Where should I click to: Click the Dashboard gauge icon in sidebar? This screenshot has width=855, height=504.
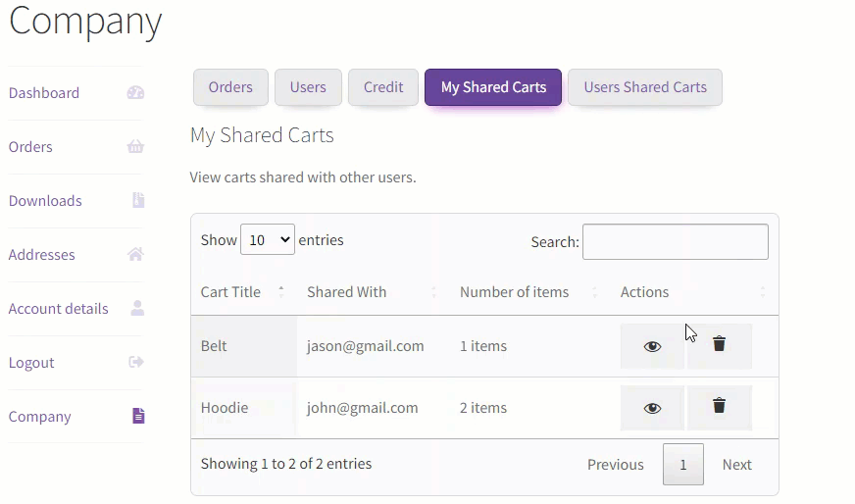[x=135, y=93]
